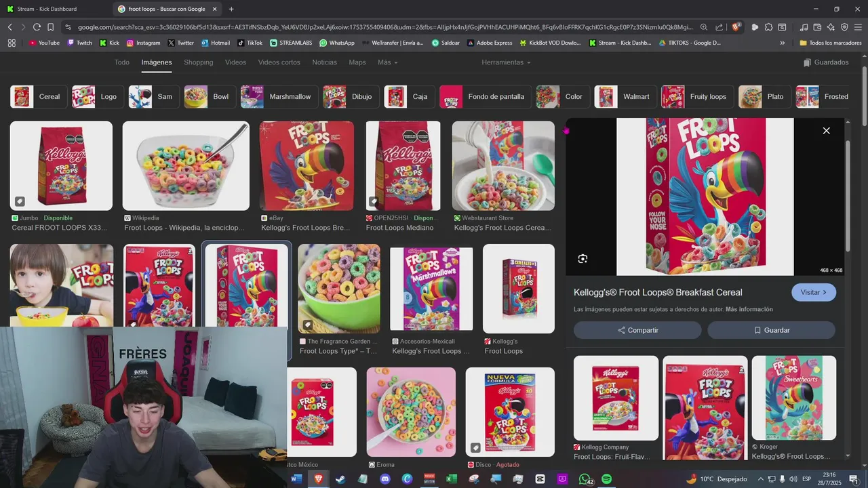The image size is (868, 488).
Task: Click the ESP language indicator in taskbar
Action: (x=806, y=479)
